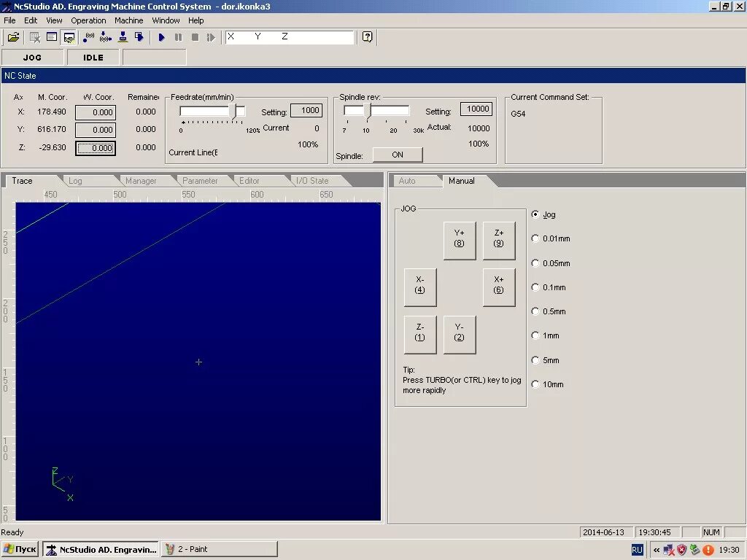The image size is (747, 560).
Task: Open the Edit menu
Action: point(31,20)
